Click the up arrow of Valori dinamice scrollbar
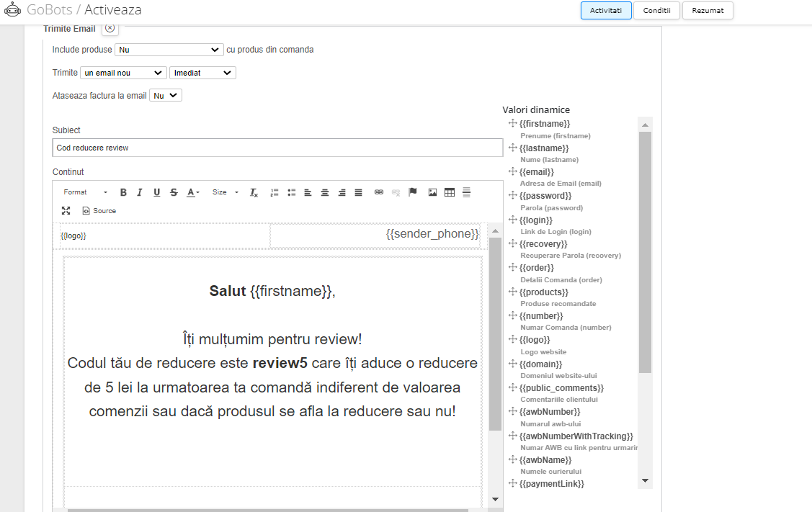 click(646, 125)
